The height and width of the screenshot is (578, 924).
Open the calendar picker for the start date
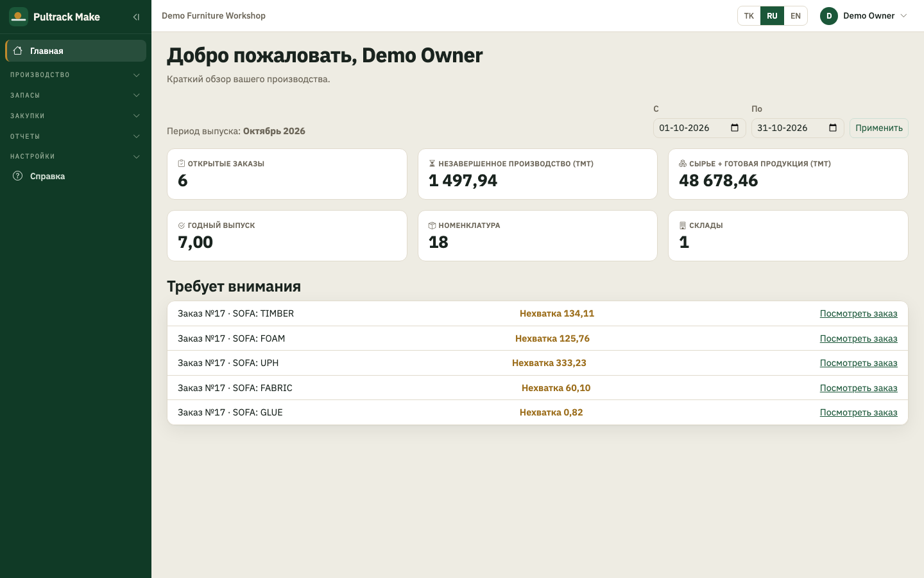coord(735,128)
